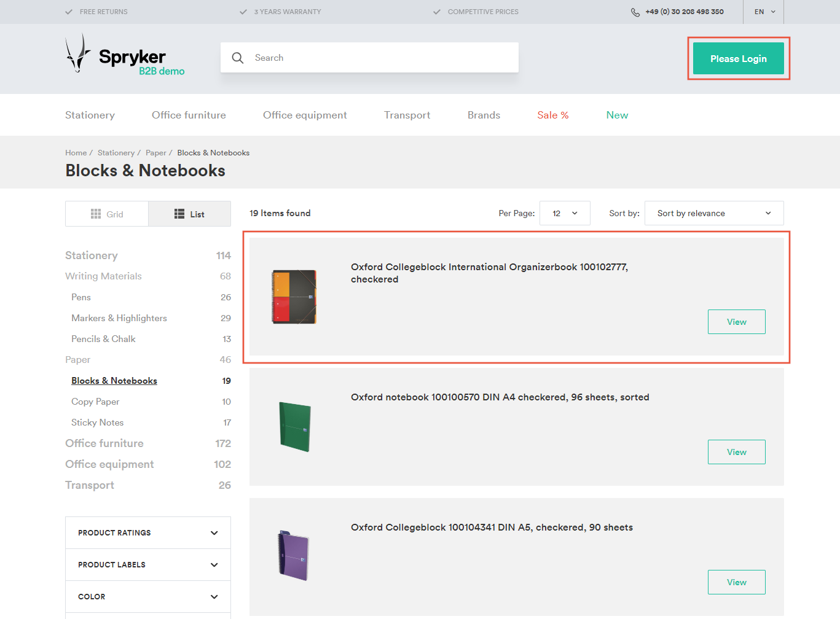
Task: Open the Brands menu
Action: tap(484, 115)
